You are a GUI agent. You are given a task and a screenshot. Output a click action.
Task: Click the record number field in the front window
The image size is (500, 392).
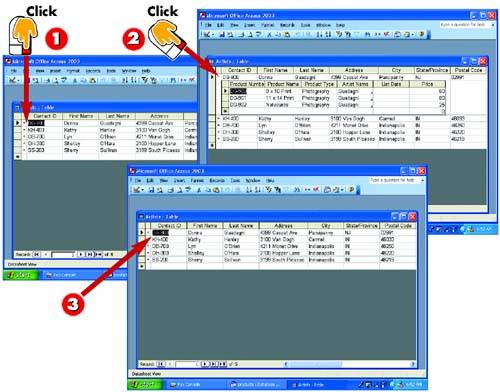[x=187, y=364]
